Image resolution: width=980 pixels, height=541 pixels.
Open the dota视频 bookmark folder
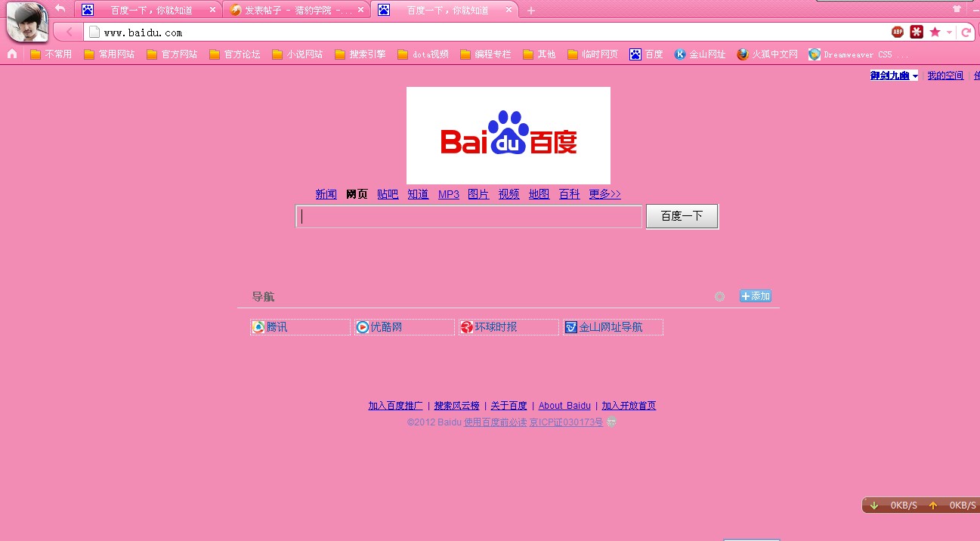coord(423,54)
